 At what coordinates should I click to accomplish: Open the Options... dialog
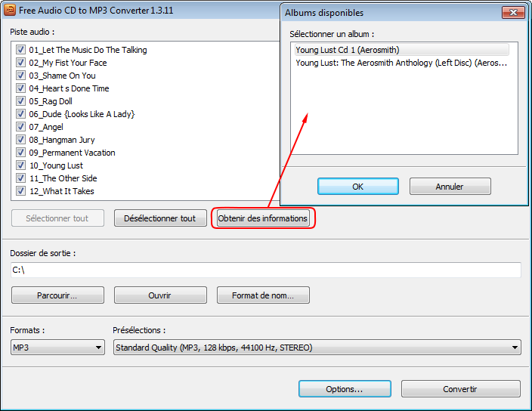(x=345, y=388)
